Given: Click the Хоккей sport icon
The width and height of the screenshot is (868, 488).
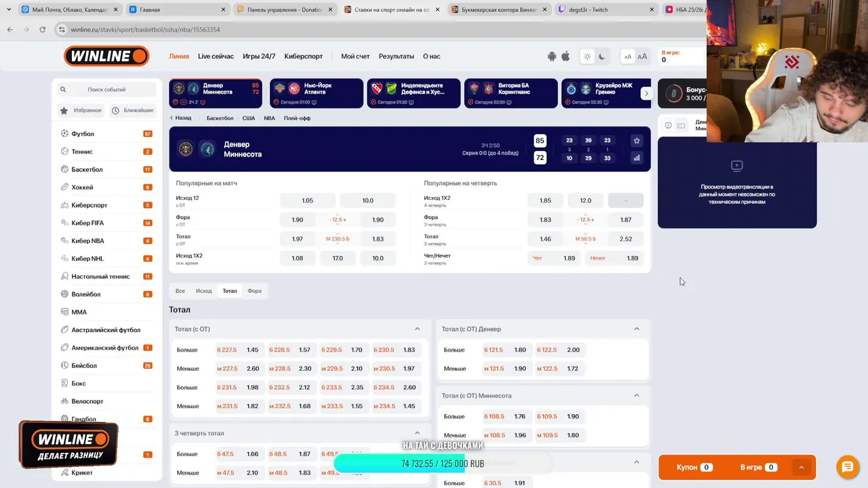Looking at the screenshot, I should (x=64, y=187).
